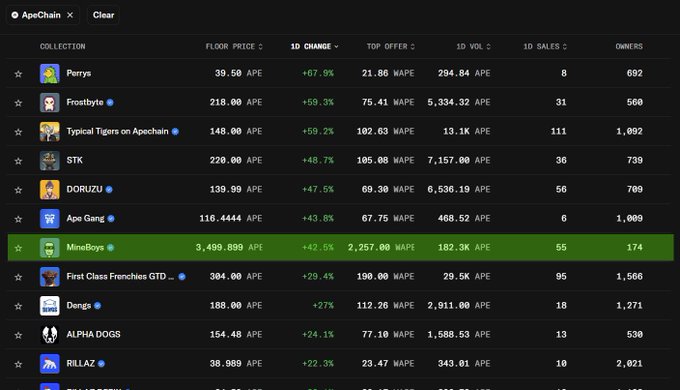This screenshot has height=390, width=680.
Task: Open the First Class Frenchies avatar
Action: (x=49, y=277)
